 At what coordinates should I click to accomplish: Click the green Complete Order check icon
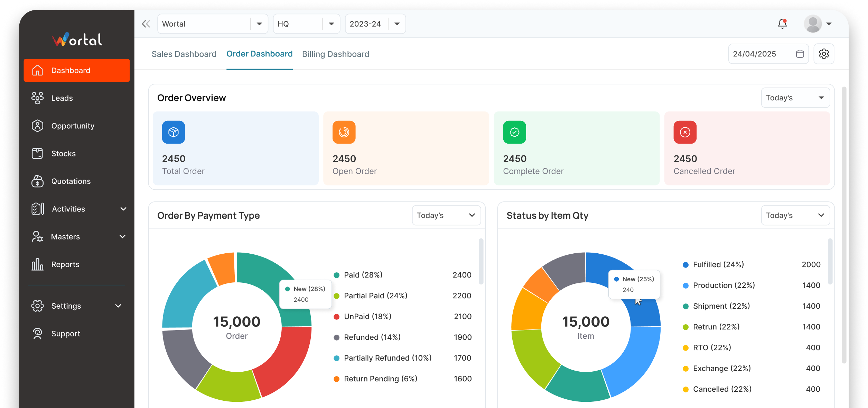(514, 132)
